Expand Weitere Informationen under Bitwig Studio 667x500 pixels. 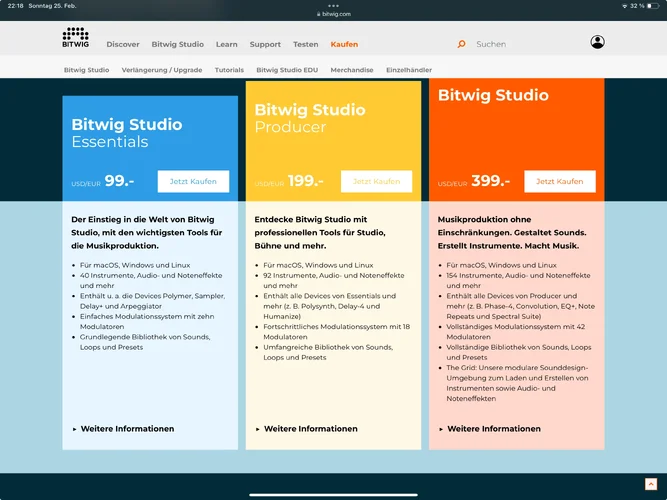(x=494, y=429)
